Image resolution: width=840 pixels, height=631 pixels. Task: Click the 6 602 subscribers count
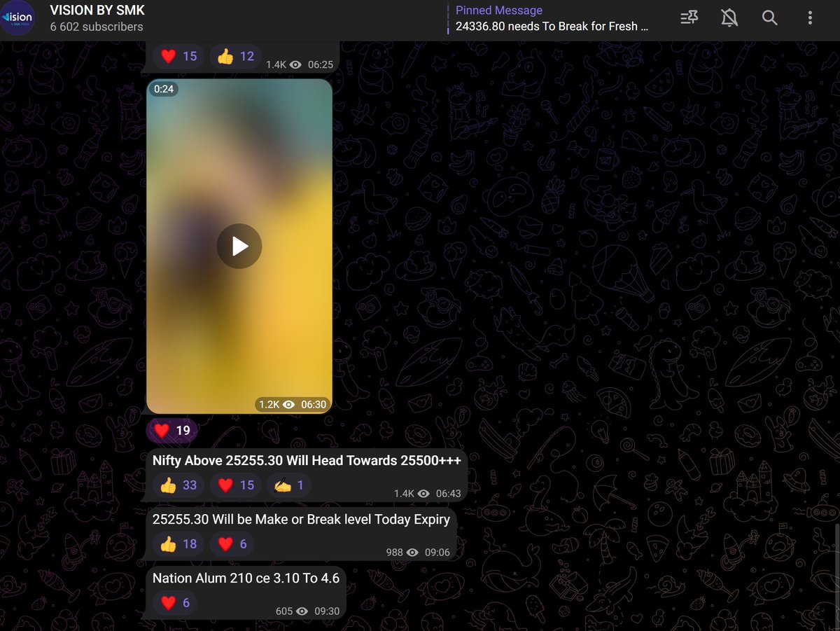(97, 27)
